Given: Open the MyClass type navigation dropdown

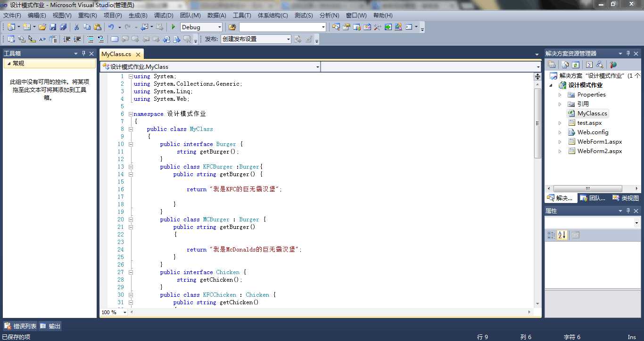Looking at the screenshot, I should pos(317,67).
